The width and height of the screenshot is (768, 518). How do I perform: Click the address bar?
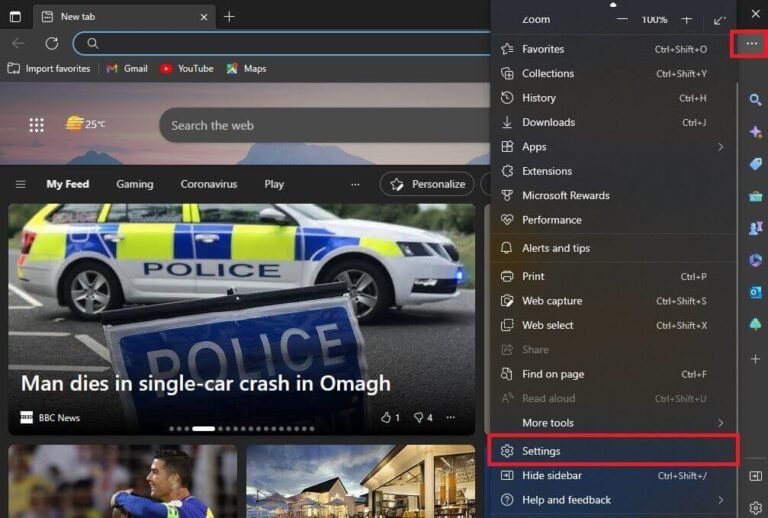[284, 44]
